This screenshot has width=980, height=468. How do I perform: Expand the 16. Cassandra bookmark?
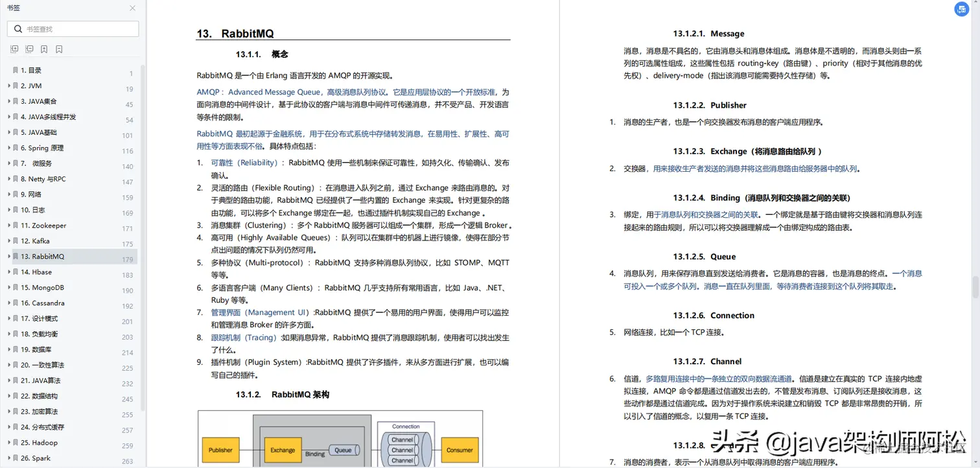pos(8,303)
